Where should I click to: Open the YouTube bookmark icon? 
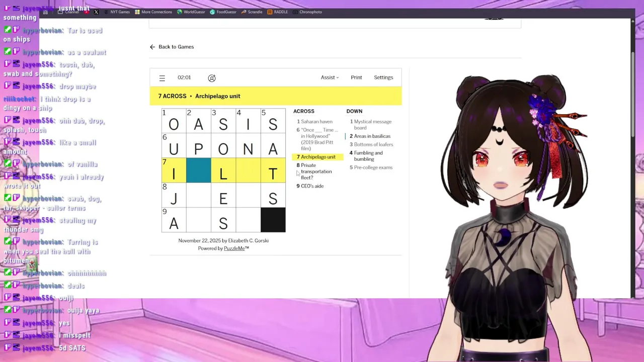pos(87,12)
